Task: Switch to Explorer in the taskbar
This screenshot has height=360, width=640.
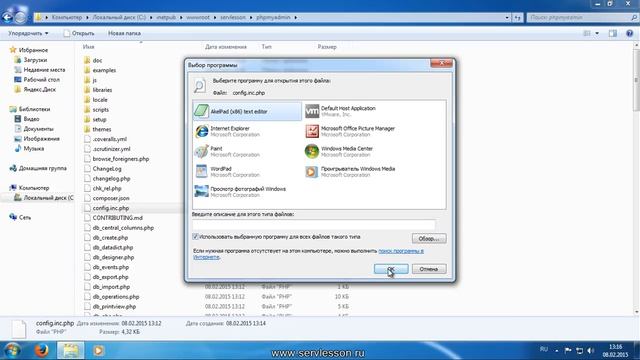Action: coord(70,350)
